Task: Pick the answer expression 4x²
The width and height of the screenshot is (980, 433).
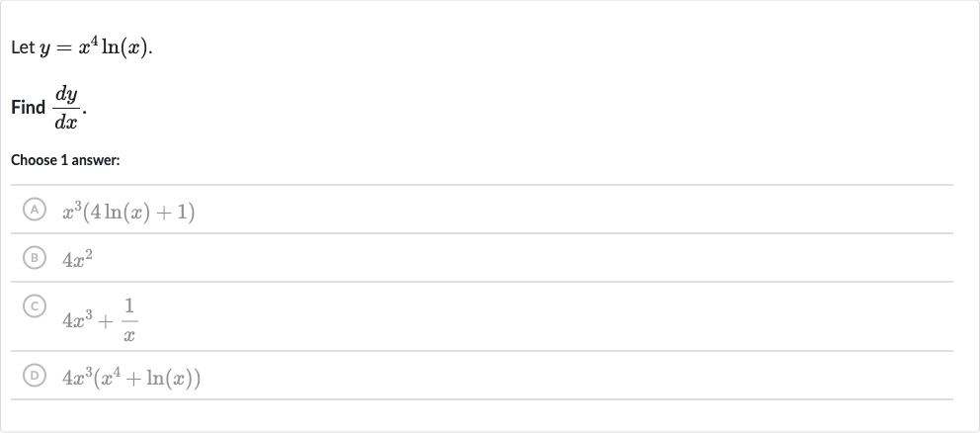Action: pos(77,259)
